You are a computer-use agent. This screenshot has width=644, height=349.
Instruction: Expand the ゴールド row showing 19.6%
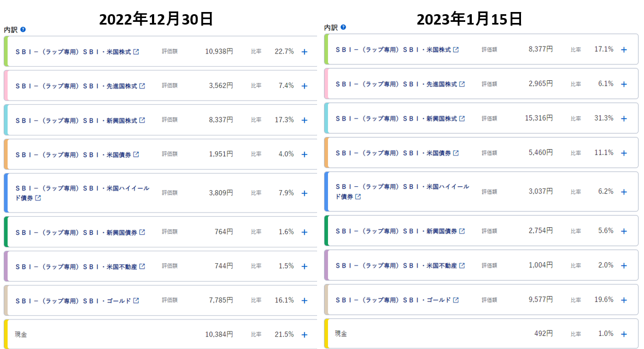click(624, 300)
